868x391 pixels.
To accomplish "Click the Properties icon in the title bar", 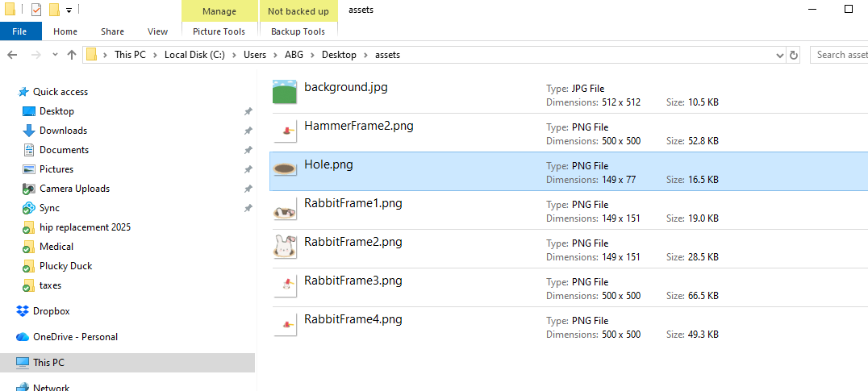I will pos(36,10).
